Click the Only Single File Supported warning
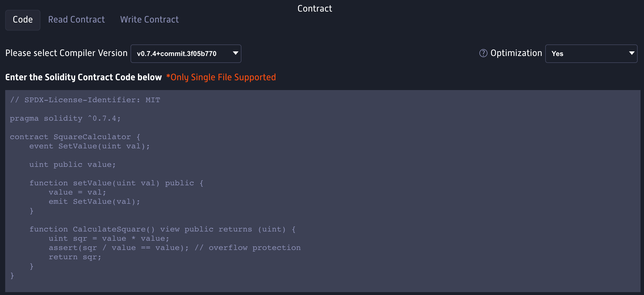Image resolution: width=644 pixels, height=295 pixels. [x=221, y=77]
